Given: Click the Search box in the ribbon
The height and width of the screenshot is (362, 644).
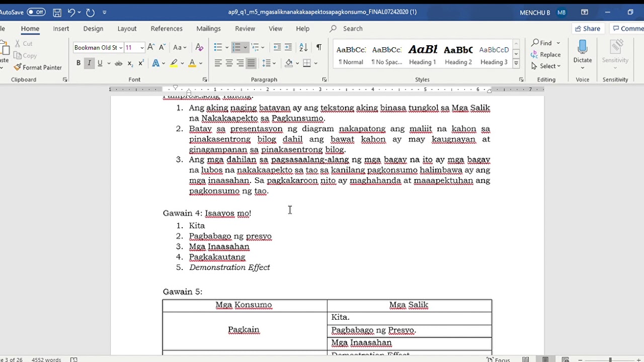Looking at the screenshot, I should click(x=352, y=29).
